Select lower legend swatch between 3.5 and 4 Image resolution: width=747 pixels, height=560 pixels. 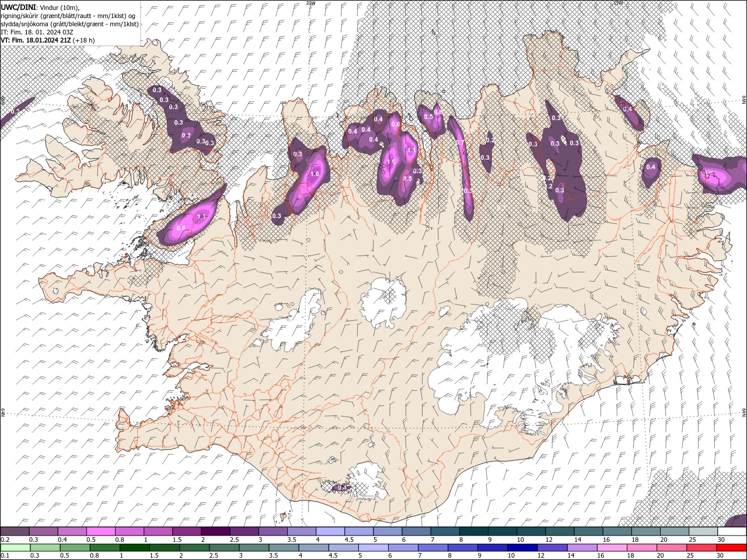coord(284,548)
